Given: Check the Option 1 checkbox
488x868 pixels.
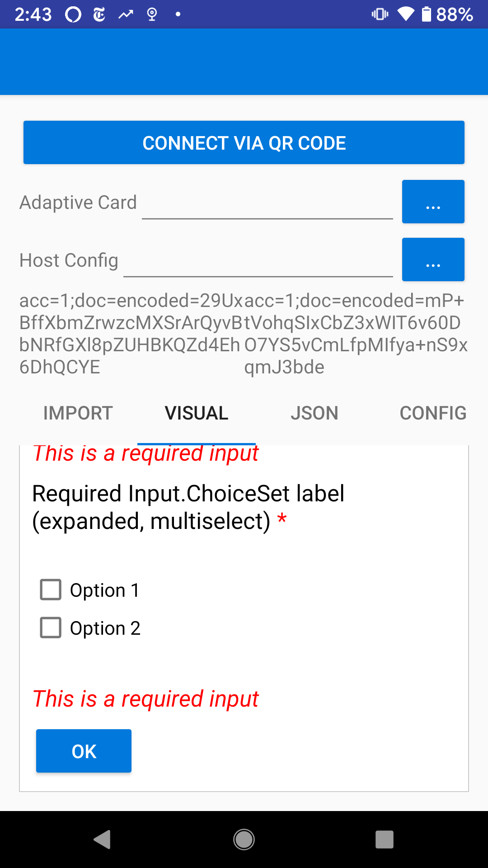Looking at the screenshot, I should click(x=51, y=590).
